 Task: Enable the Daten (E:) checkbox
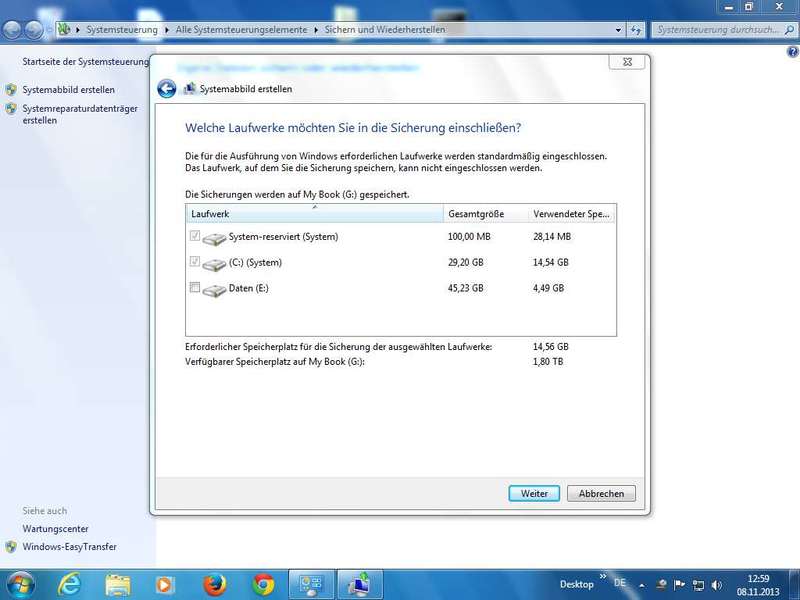click(x=194, y=287)
